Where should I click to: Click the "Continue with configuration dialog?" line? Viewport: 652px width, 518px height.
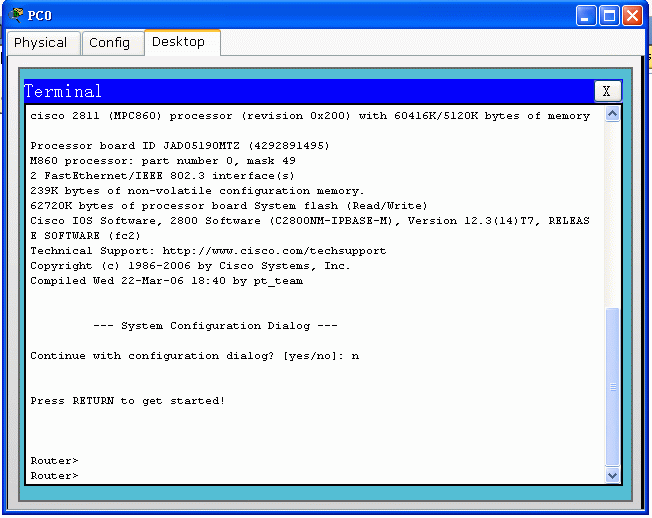point(194,356)
